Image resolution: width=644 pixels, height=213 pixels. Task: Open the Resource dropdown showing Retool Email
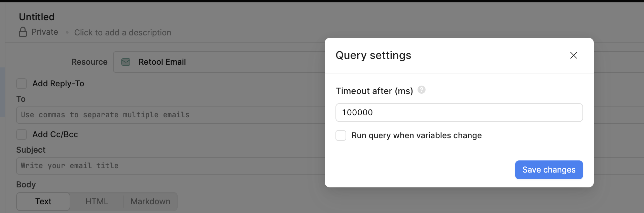pyautogui.click(x=219, y=62)
